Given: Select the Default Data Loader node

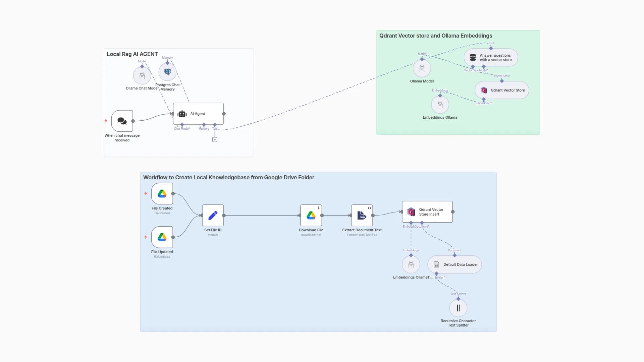Looking at the screenshot, I should pos(454,264).
